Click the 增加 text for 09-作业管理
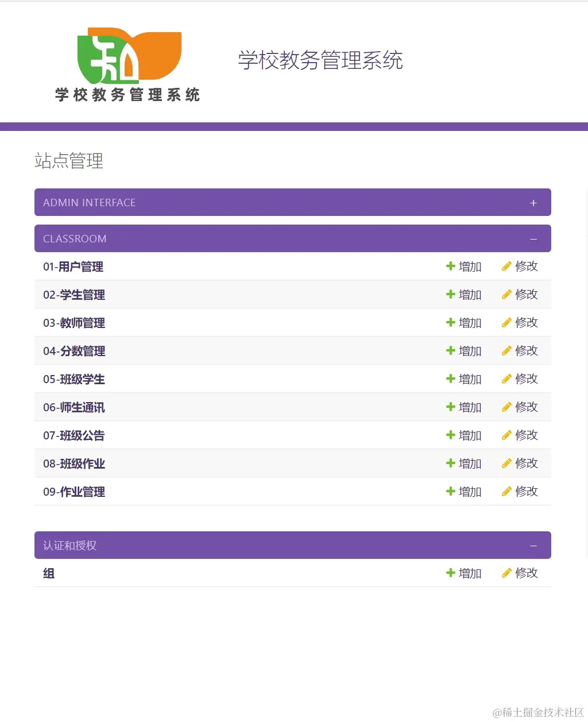This screenshot has width=588, height=722. pos(470,492)
